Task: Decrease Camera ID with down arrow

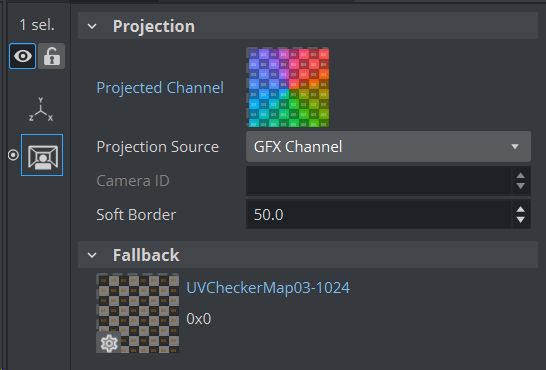Action: click(521, 186)
